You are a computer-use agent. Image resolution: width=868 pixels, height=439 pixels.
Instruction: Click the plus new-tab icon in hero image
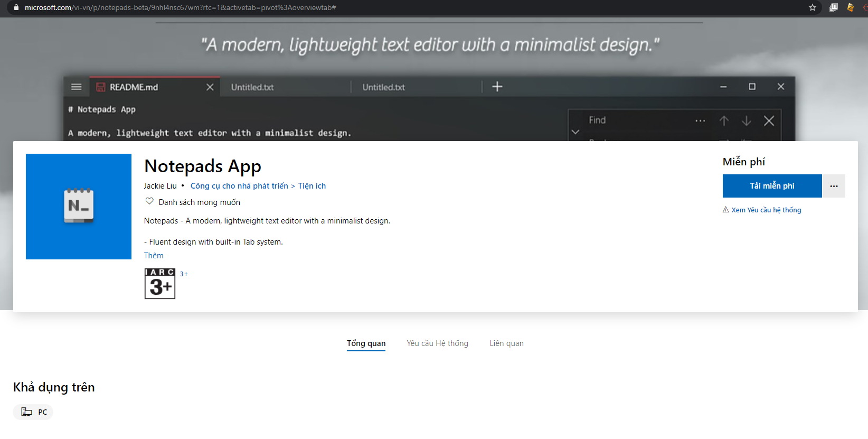[x=497, y=87]
